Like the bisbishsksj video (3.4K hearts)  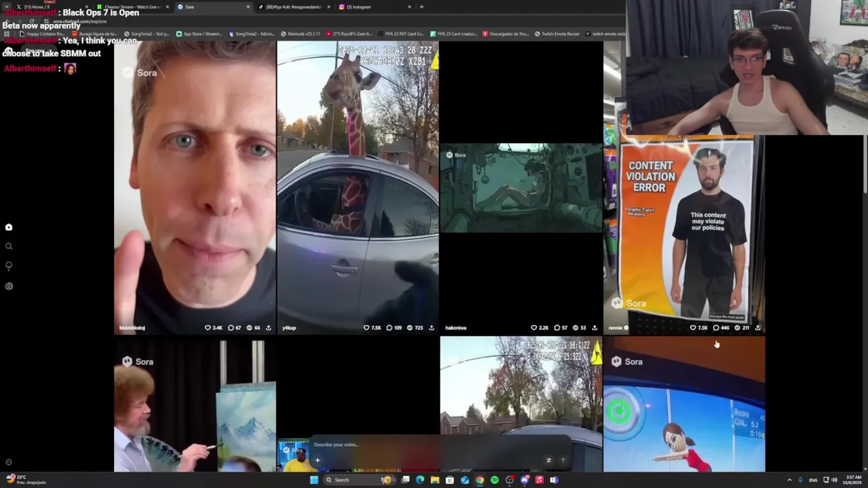(208, 328)
